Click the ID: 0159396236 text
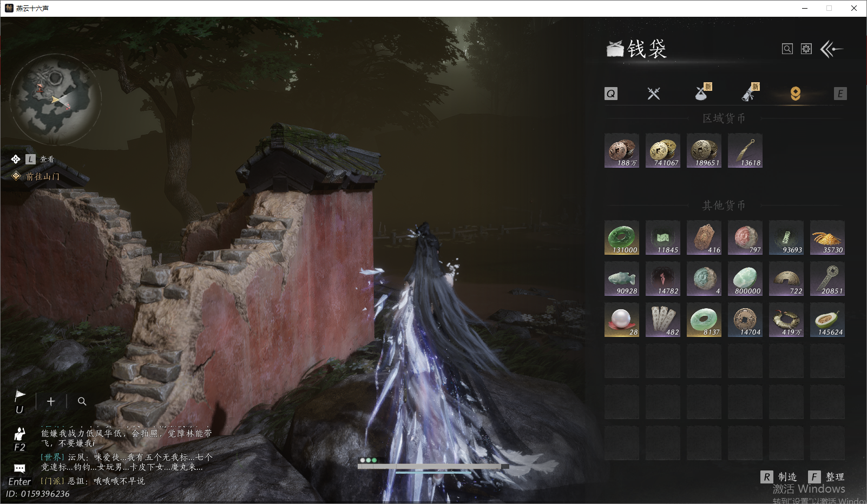This screenshot has width=867, height=504. click(x=38, y=494)
